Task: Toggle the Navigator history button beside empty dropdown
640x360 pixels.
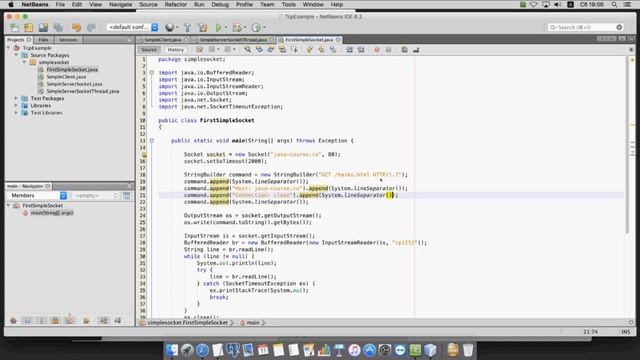Action: 127,196
